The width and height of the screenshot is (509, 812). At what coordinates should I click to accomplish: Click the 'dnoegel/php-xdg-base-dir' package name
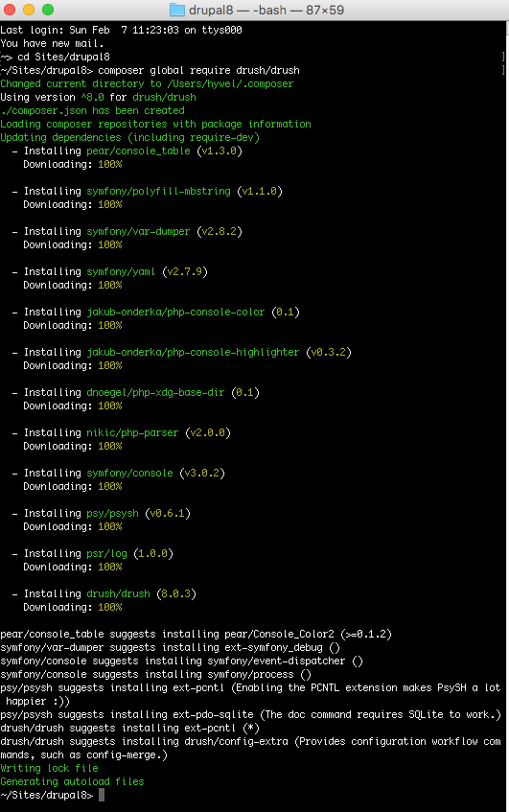155,392
